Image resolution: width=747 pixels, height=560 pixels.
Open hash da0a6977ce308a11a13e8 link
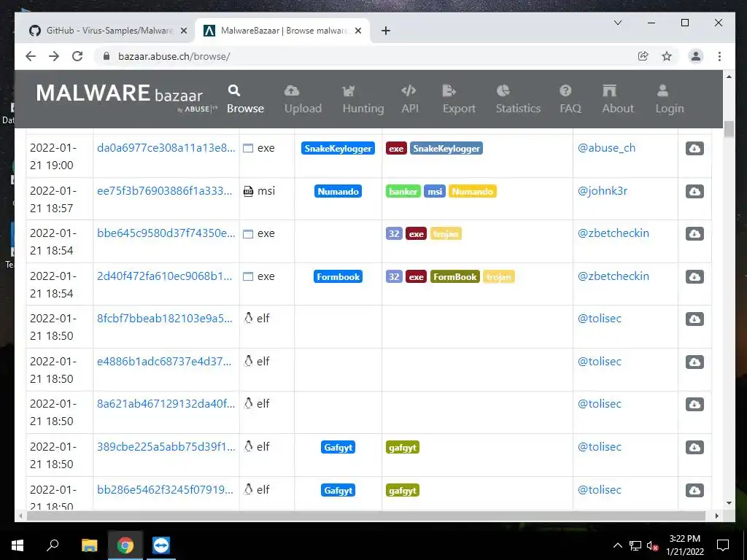pyautogui.click(x=166, y=148)
